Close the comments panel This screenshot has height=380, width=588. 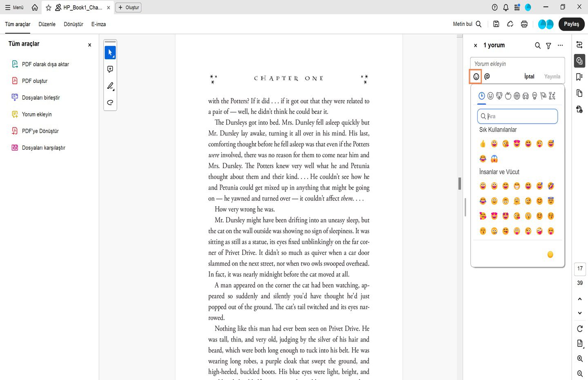click(x=475, y=46)
